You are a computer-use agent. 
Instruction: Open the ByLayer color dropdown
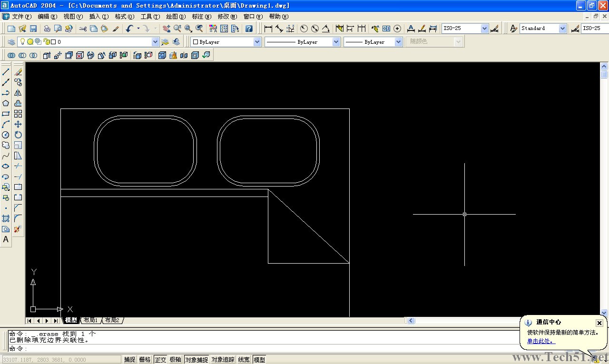(x=257, y=42)
